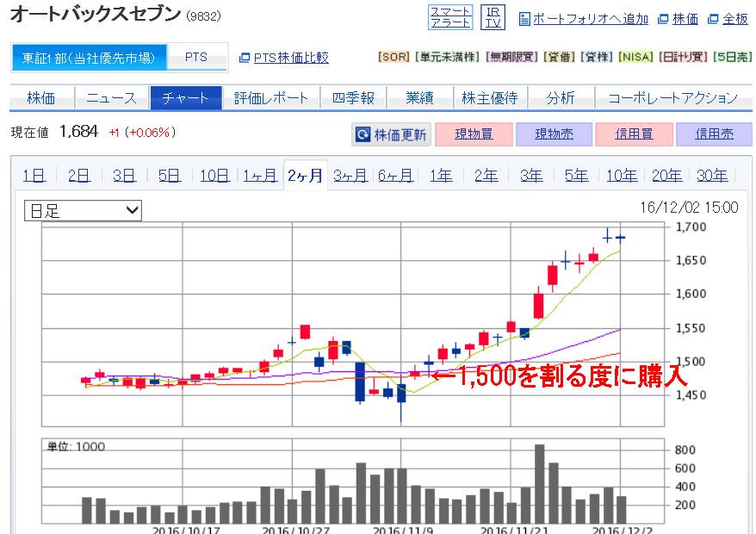Select the 1ヶ月 chart period
Screen dimensions: 756x534
tap(260, 176)
